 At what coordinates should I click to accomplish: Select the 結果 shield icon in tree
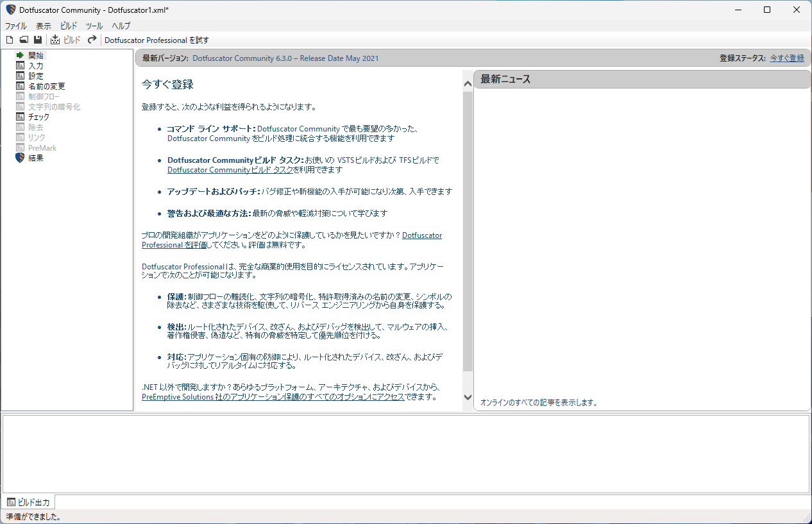[x=20, y=158]
